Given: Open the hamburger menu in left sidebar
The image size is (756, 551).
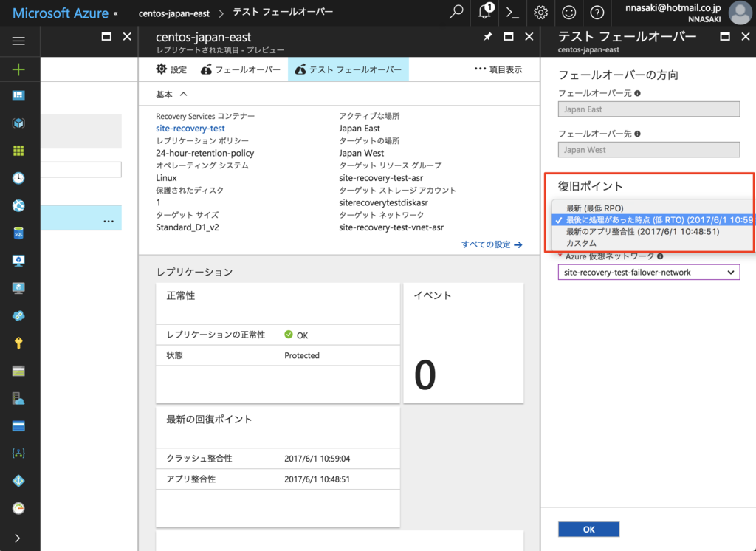Looking at the screenshot, I should tap(18, 41).
